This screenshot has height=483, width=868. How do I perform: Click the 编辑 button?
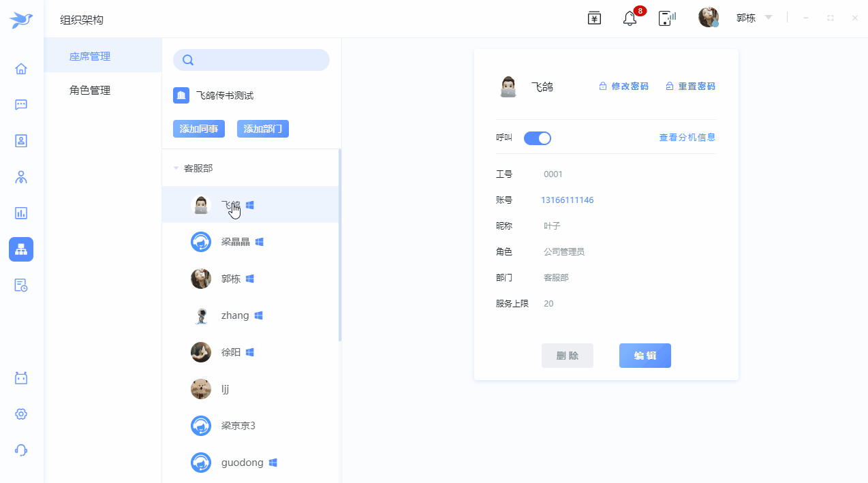click(645, 356)
